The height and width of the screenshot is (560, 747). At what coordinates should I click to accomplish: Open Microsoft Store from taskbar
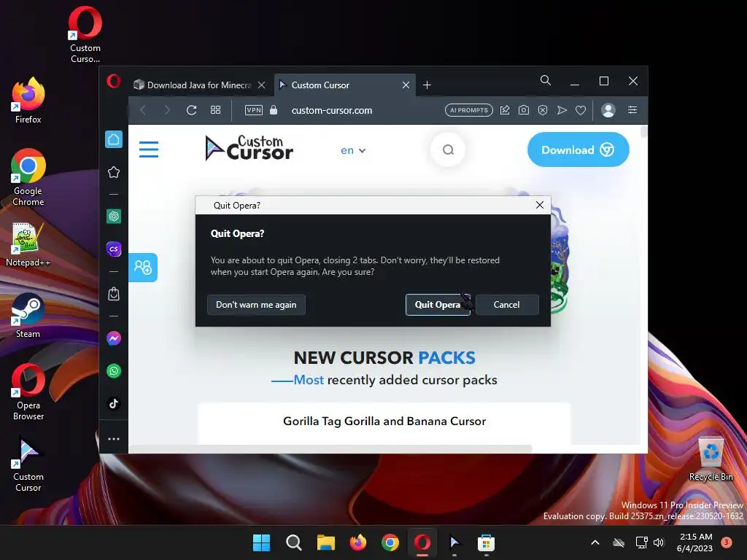[x=487, y=542]
